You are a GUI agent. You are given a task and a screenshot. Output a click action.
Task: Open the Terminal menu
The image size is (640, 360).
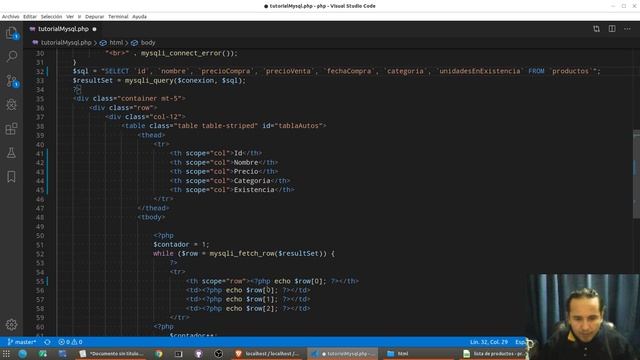click(x=118, y=17)
